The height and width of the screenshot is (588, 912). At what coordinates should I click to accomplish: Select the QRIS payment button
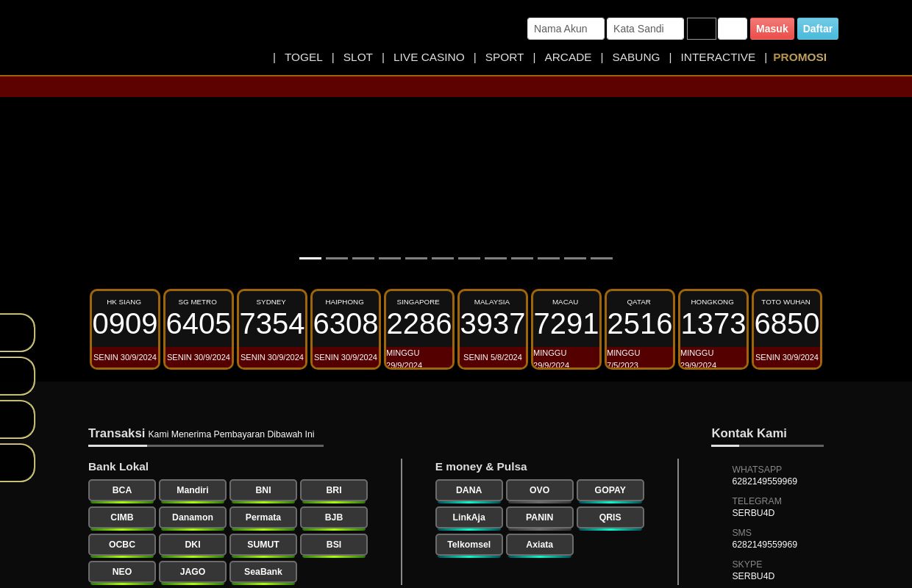(x=610, y=517)
